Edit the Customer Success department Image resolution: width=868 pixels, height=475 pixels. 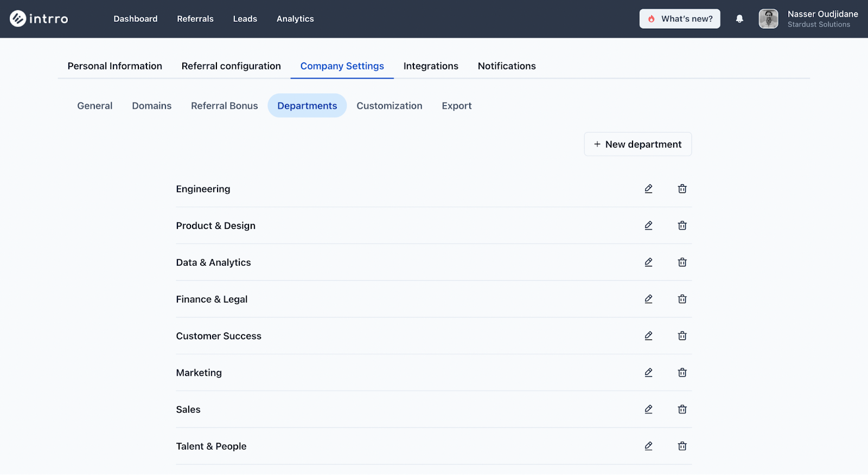click(x=648, y=336)
